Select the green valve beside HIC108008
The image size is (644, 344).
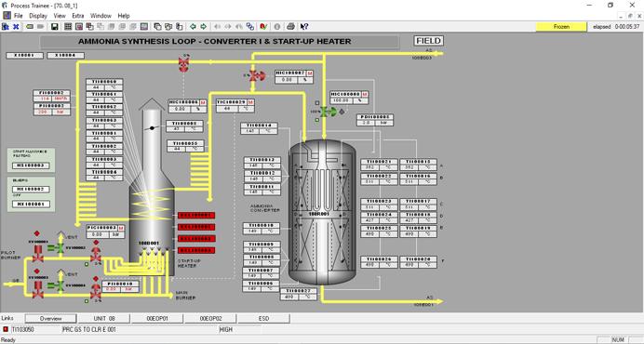pyautogui.click(x=329, y=112)
